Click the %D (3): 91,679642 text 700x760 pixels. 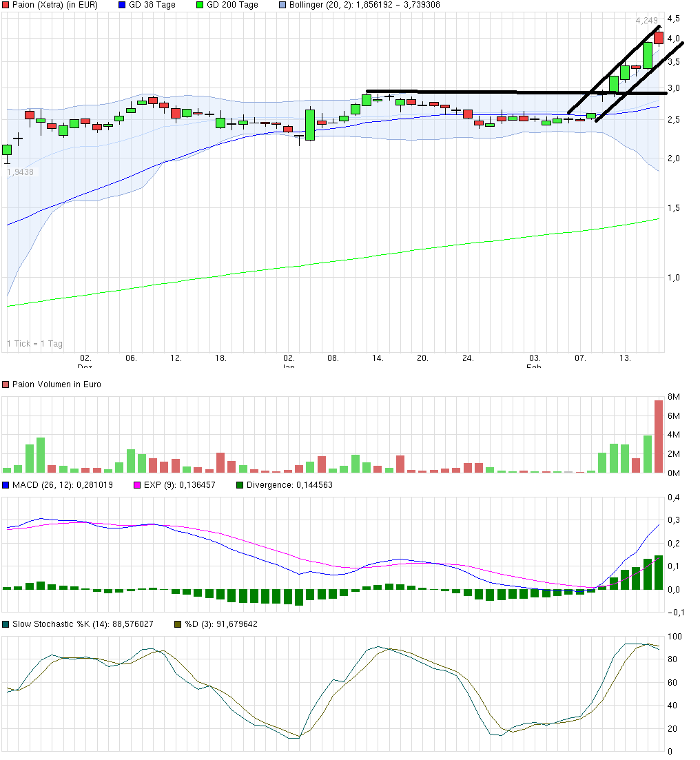(221, 624)
